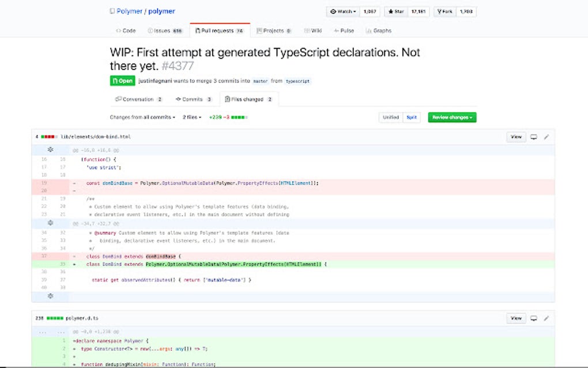Screen dimensions: 588x368
Task: Click the Review changes button
Action: click(x=452, y=117)
